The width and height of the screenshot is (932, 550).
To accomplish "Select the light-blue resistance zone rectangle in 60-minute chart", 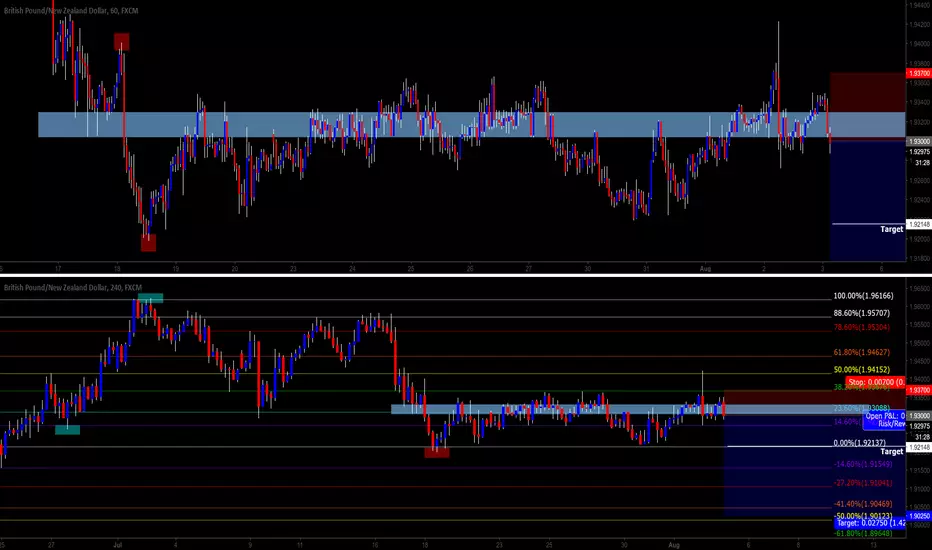I will [472, 125].
